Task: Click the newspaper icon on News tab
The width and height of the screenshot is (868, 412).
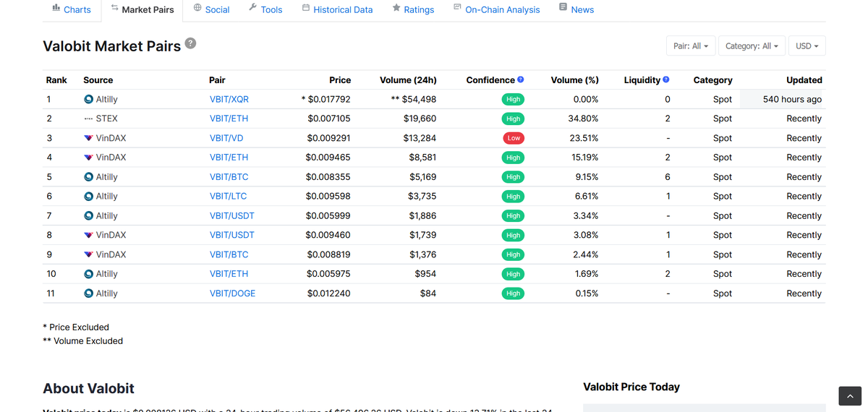Action: (x=563, y=7)
